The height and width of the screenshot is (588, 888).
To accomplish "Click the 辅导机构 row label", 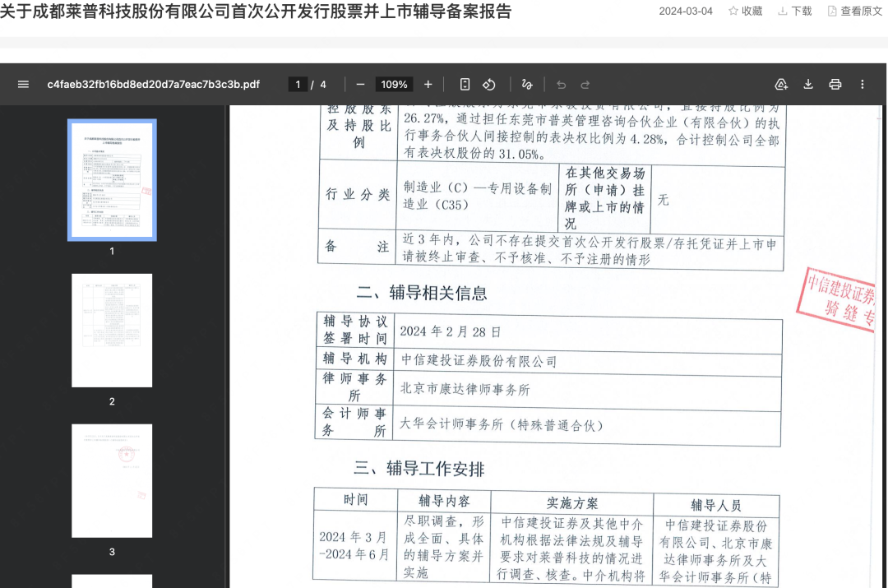I will [355, 359].
